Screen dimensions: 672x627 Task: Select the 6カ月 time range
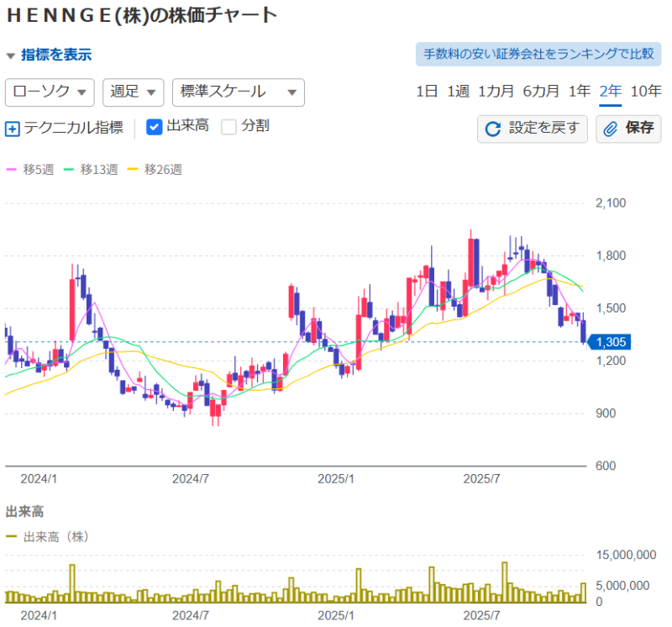541,92
